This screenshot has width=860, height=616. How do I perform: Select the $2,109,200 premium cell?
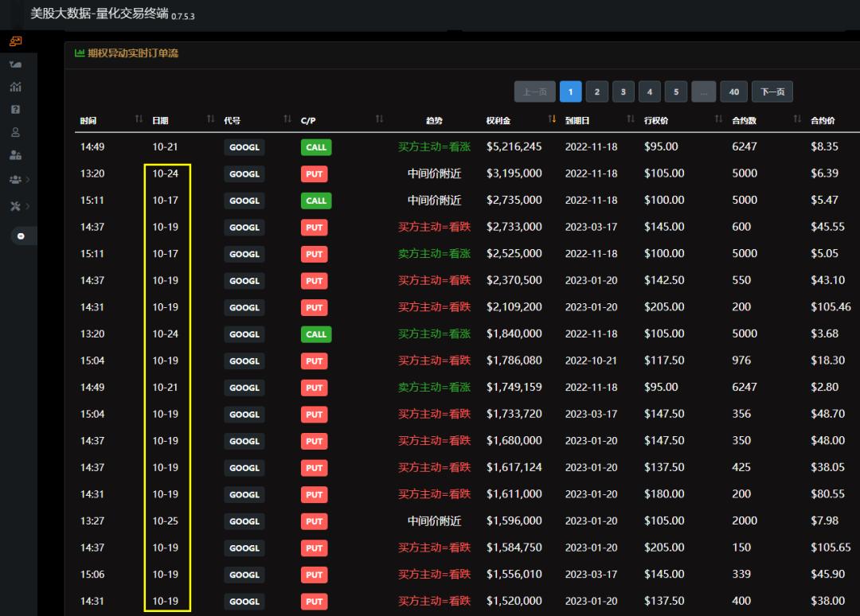coord(514,307)
